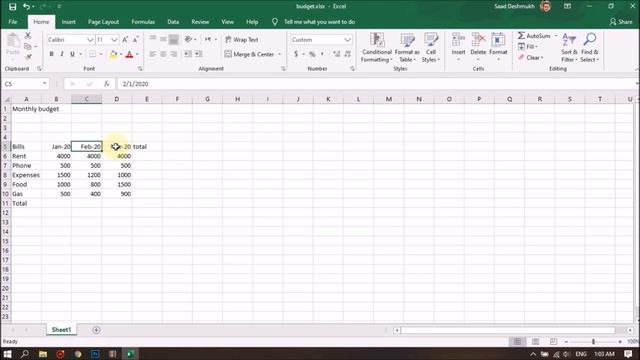The width and height of the screenshot is (640, 360).
Task: Open the Clear dropdown
Action: (531, 58)
